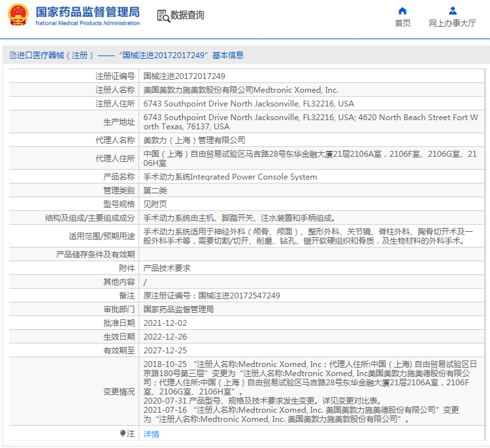Click the lightbulb icon beside 注
This screenshot has width=490, height=448.
tap(123, 434)
